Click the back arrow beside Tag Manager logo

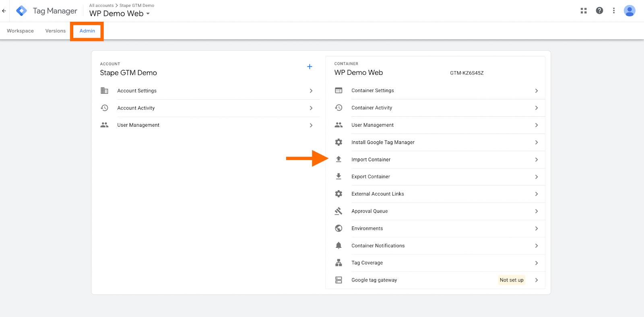[4, 11]
